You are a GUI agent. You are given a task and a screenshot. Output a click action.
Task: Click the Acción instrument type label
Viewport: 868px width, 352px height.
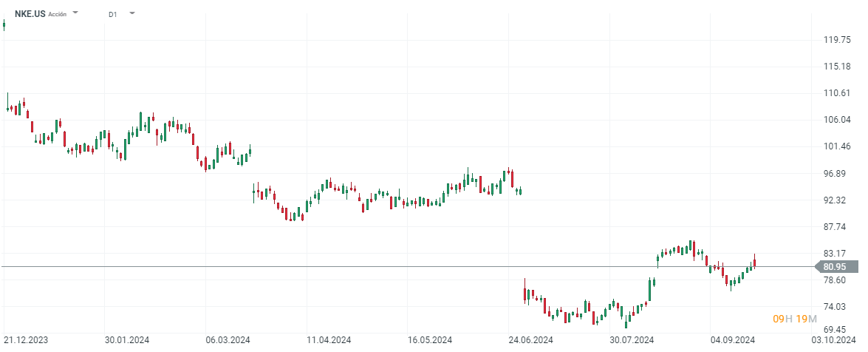click(58, 14)
